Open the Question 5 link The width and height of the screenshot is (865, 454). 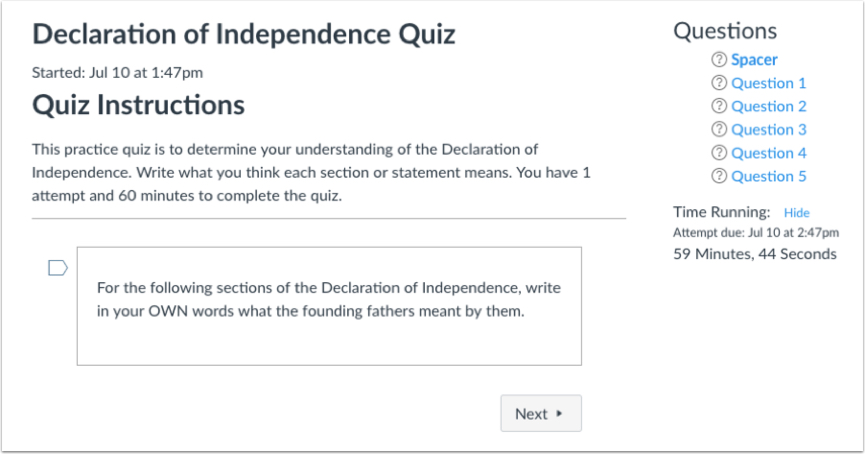(x=768, y=176)
